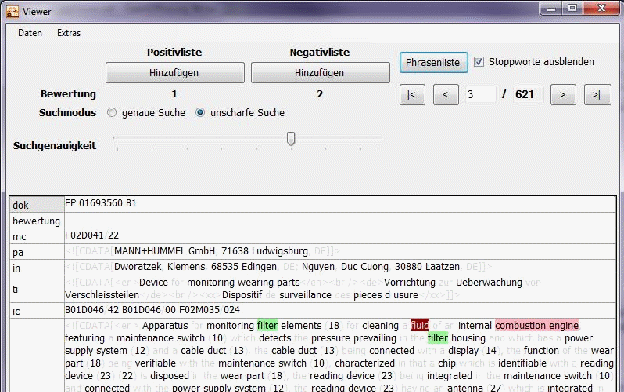This screenshot has height=392, width=624.
Task: Click the highlighted word fluid in abstract
Action: tap(420, 326)
